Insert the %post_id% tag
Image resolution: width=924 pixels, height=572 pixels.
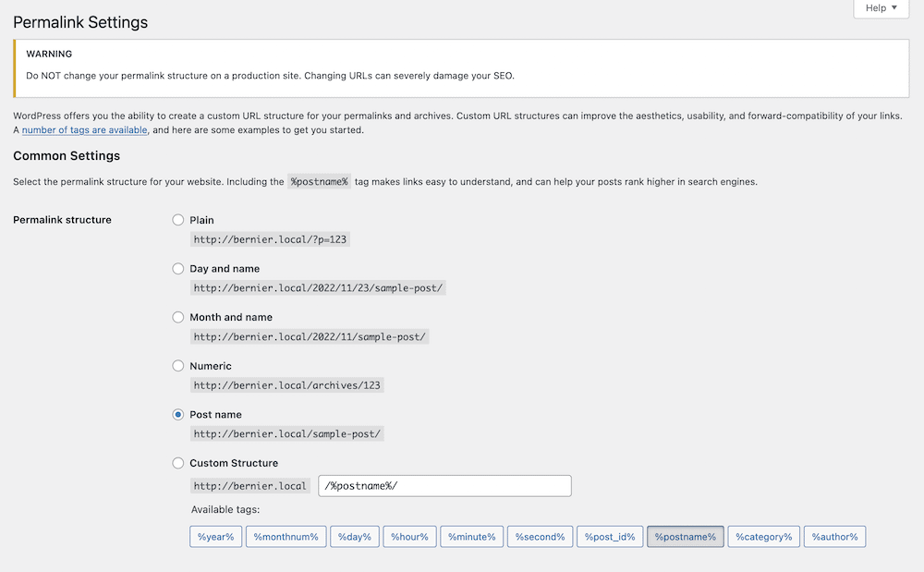tap(610, 537)
